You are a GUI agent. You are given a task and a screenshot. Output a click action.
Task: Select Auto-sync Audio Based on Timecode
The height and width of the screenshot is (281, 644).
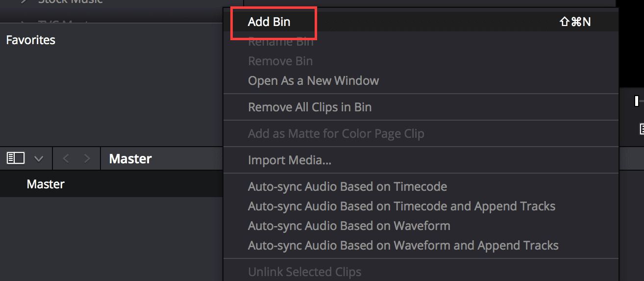point(347,186)
